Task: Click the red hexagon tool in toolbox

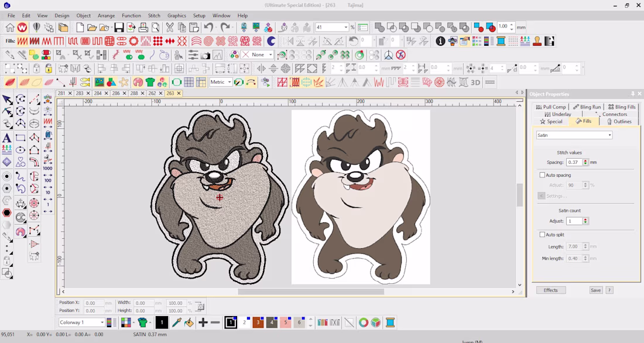Action: (x=7, y=213)
